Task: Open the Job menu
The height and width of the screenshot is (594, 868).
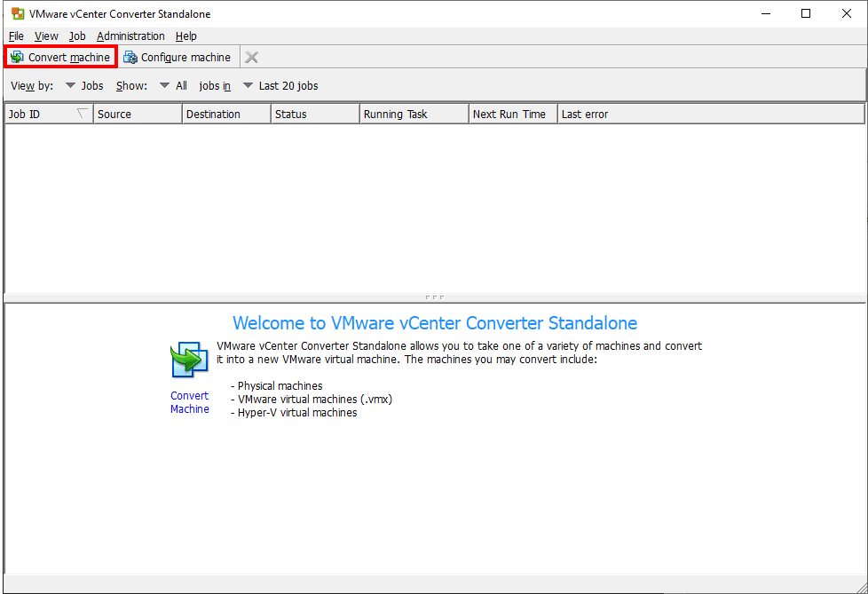Action: point(76,36)
